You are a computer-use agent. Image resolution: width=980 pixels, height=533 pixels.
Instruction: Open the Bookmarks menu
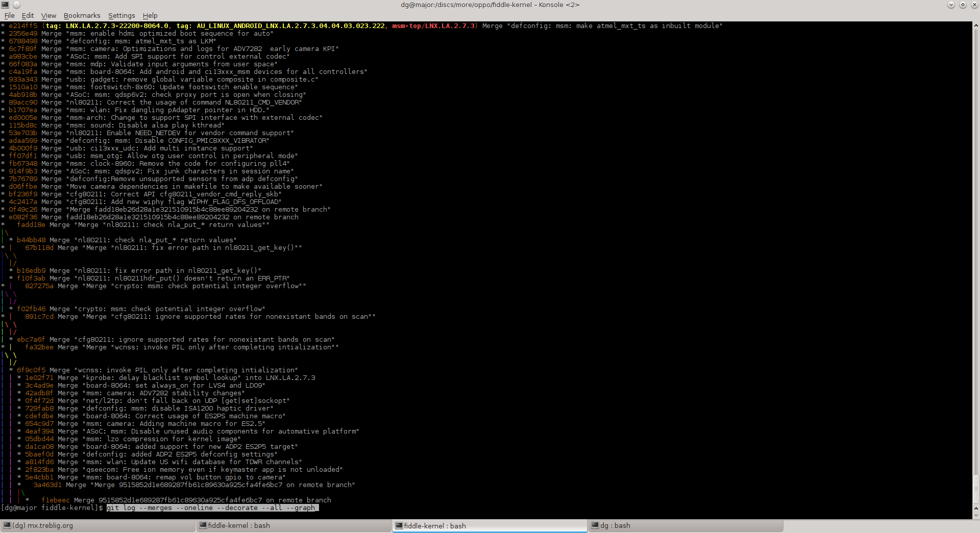pos(82,16)
